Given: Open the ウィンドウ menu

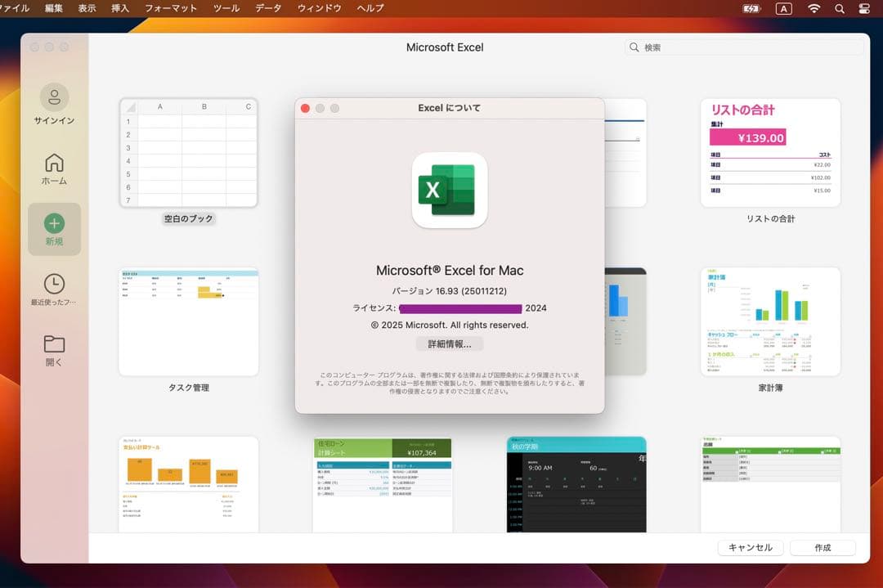Looking at the screenshot, I should pos(318,8).
